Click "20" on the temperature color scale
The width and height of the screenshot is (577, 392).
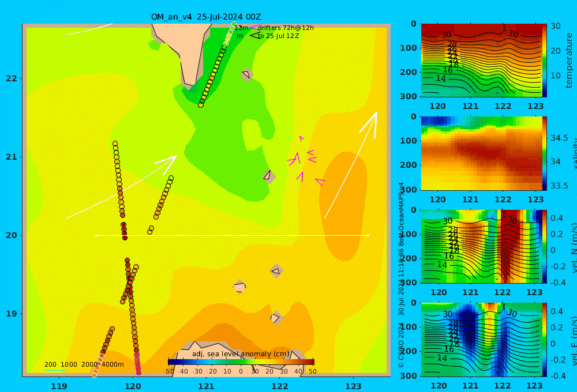click(555, 51)
